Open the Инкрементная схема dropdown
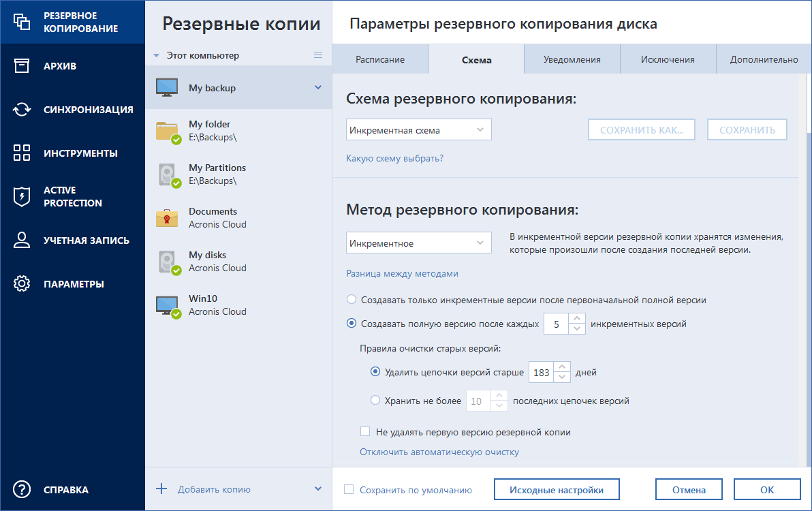The width and height of the screenshot is (812, 511). 418,129
